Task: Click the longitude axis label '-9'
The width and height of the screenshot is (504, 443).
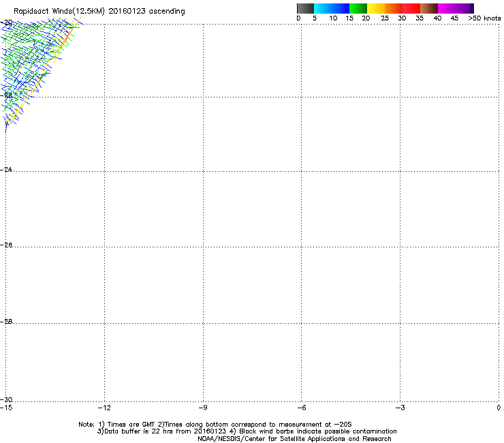Action: [x=202, y=408]
